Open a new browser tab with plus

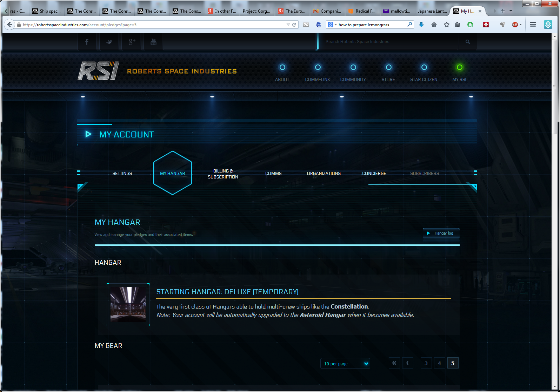coord(503,11)
